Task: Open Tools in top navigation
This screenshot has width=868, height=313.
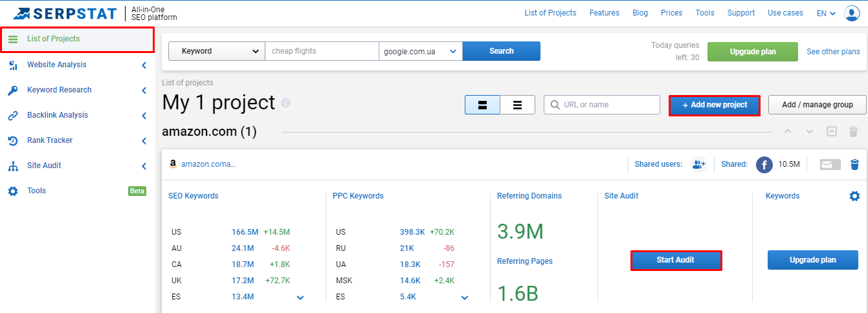Action: pyautogui.click(x=705, y=13)
